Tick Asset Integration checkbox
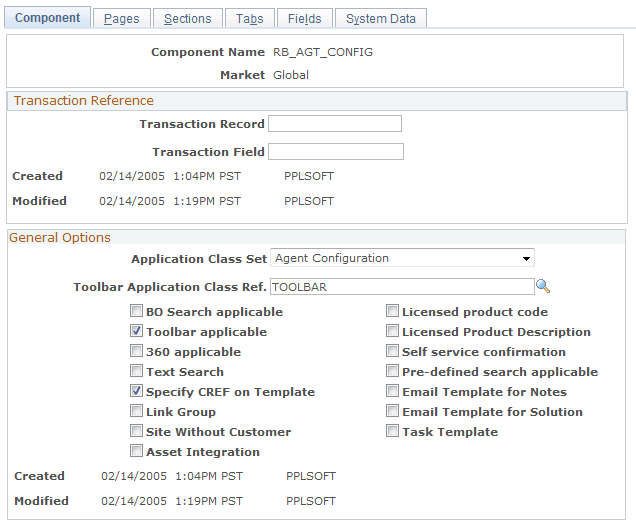 tap(136, 451)
